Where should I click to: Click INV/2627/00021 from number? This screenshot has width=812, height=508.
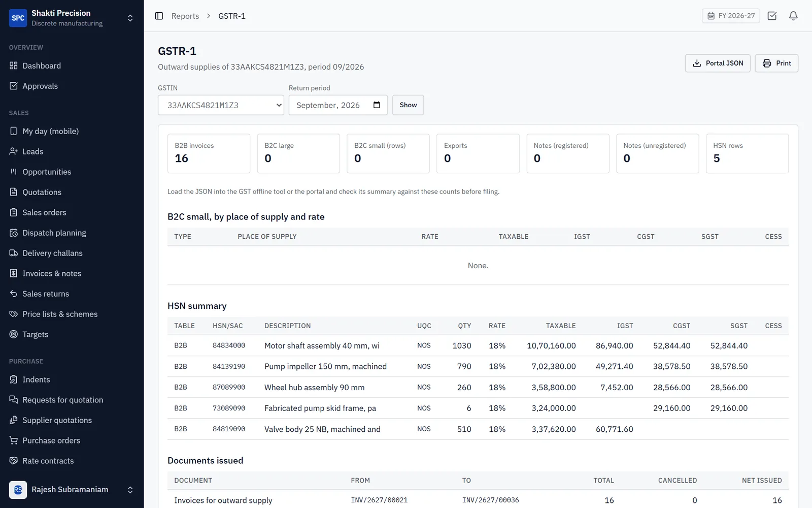click(x=379, y=500)
